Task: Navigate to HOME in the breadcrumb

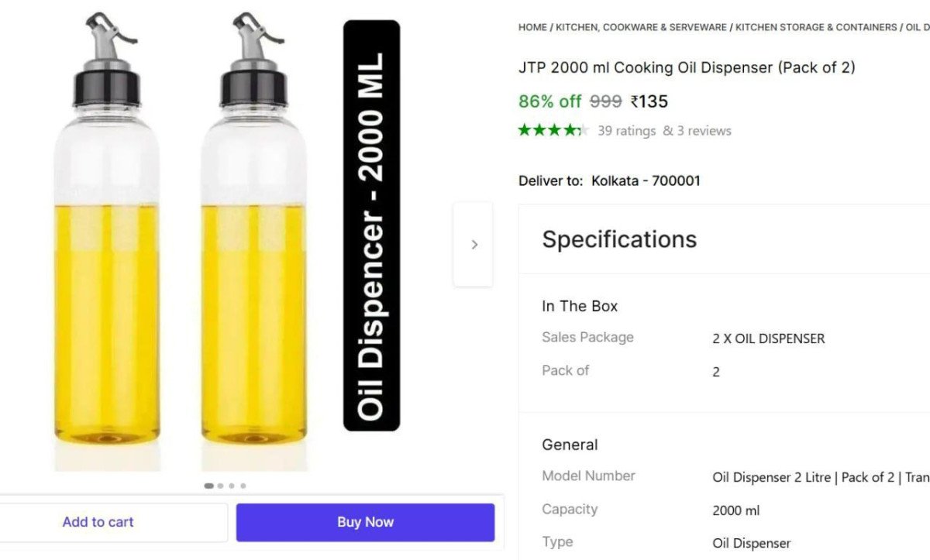Action: (x=532, y=27)
